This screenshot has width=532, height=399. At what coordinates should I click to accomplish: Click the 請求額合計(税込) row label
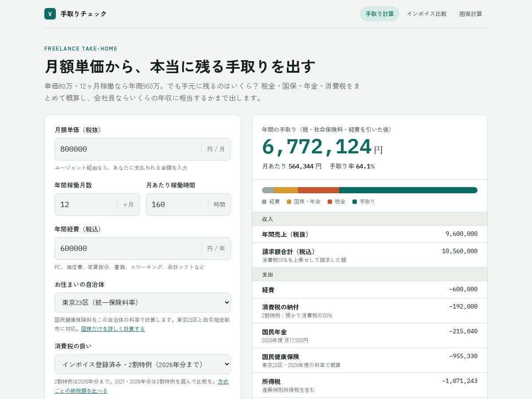click(289, 251)
